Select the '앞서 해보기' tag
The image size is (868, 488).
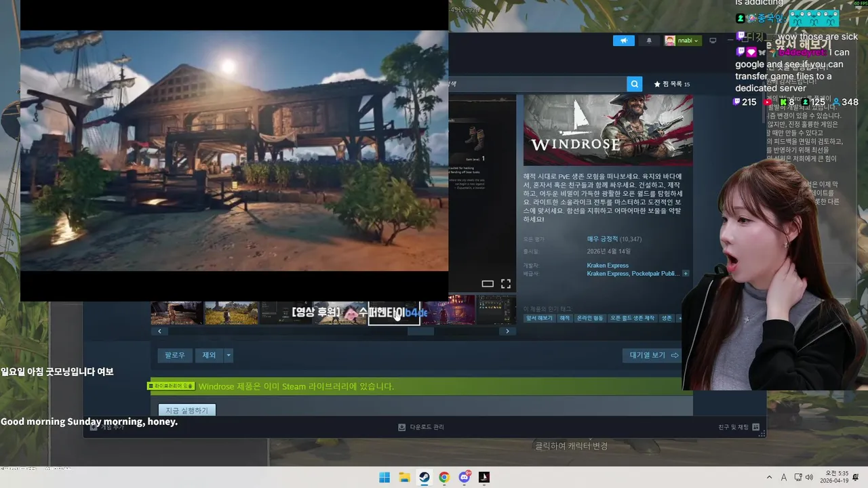click(539, 318)
